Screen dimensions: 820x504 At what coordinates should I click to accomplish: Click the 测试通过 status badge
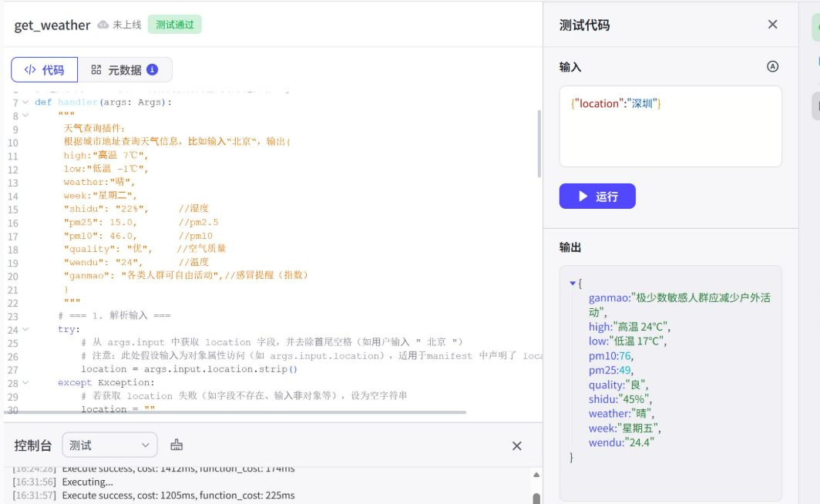tap(175, 25)
